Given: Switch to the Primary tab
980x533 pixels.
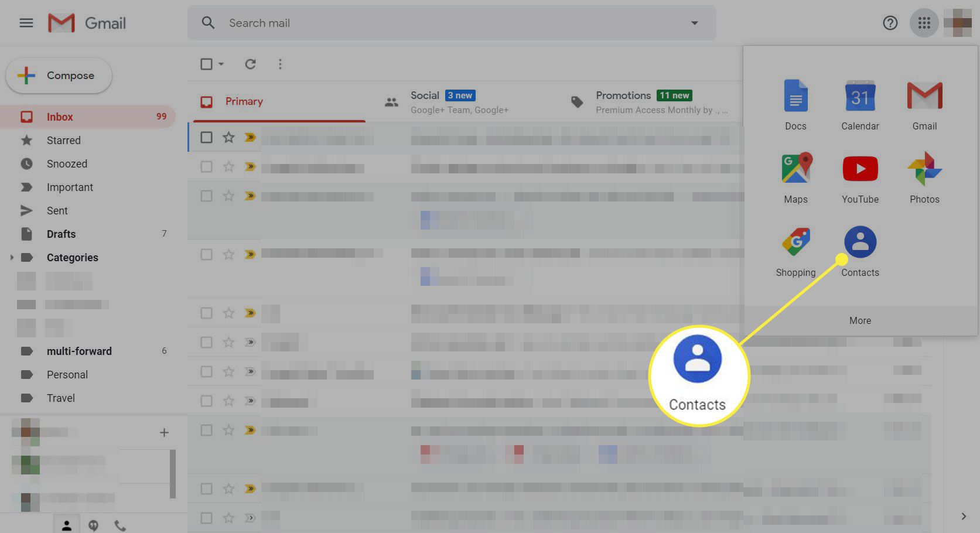Looking at the screenshot, I should tap(279, 102).
